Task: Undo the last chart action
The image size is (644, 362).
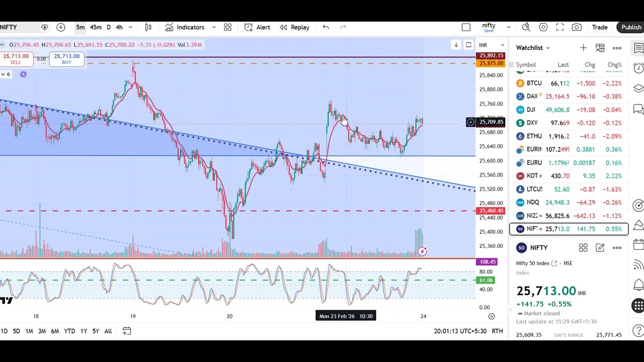Action: pyautogui.click(x=326, y=27)
